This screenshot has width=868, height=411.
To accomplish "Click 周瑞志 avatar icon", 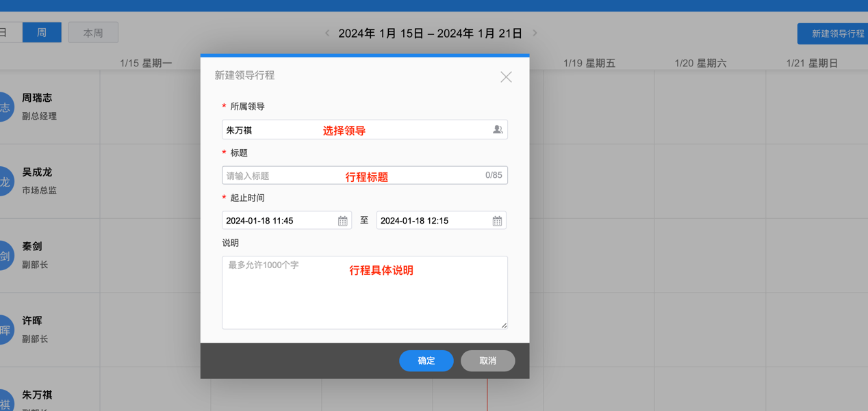I will (5, 107).
